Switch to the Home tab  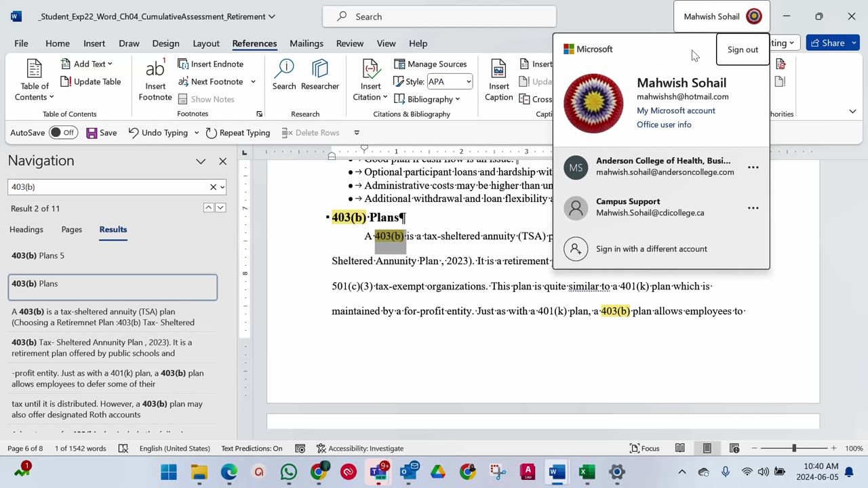pyautogui.click(x=58, y=43)
